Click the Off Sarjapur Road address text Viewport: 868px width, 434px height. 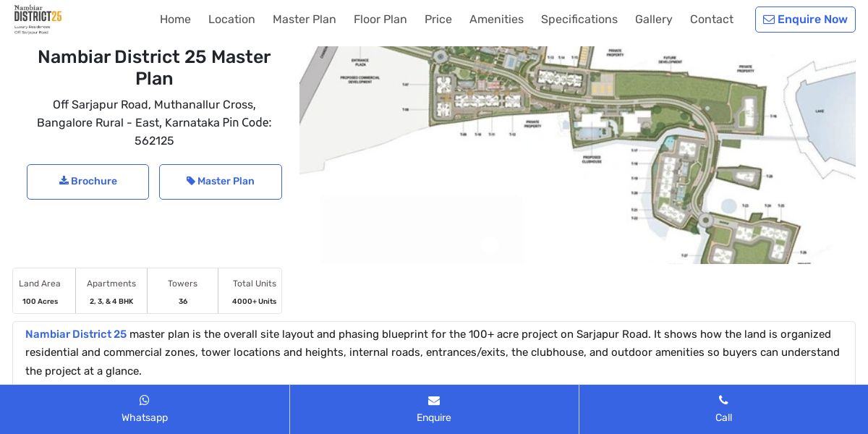154,123
